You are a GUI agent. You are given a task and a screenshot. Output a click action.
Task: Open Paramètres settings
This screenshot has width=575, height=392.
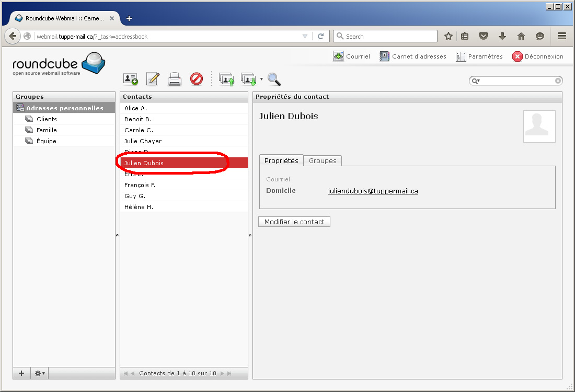[x=479, y=56]
